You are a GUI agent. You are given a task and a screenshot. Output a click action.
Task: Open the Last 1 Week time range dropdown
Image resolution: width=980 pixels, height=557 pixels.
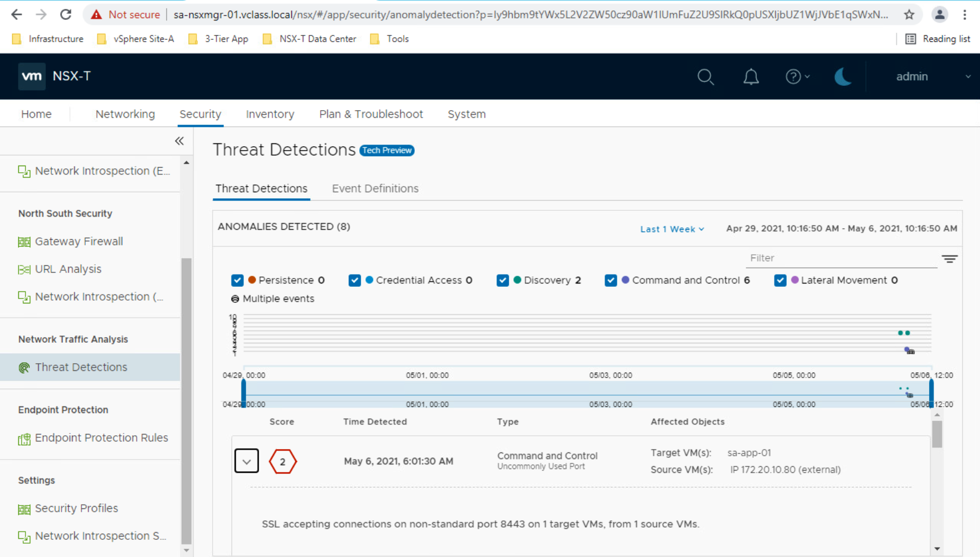tap(672, 229)
